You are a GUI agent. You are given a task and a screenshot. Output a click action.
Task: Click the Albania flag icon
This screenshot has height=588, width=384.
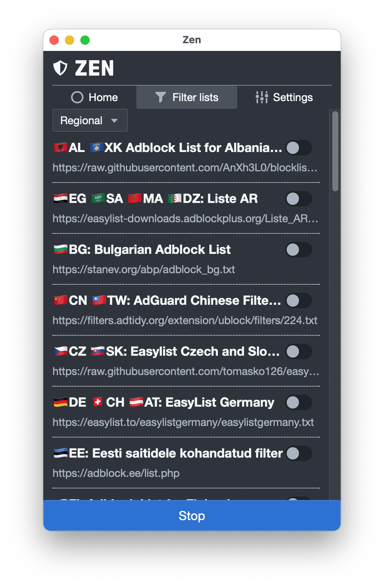tap(61, 147)
